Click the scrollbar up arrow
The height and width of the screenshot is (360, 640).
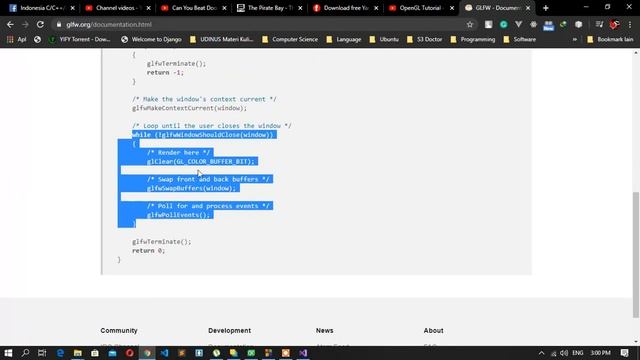(x=636, y=53)
